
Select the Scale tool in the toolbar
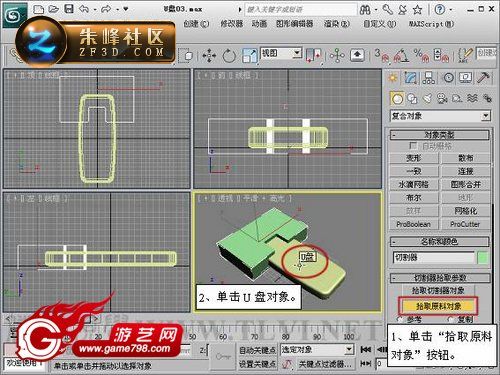[249, 55]
